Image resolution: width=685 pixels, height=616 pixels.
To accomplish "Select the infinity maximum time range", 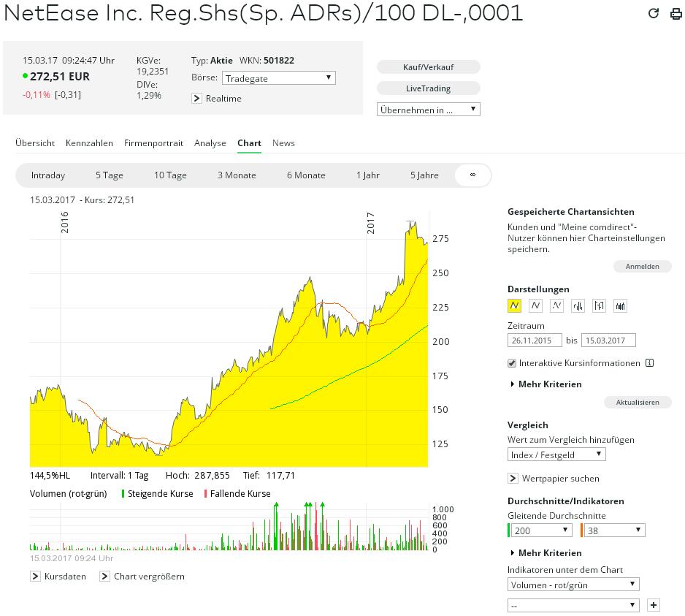I will point(472,175).
